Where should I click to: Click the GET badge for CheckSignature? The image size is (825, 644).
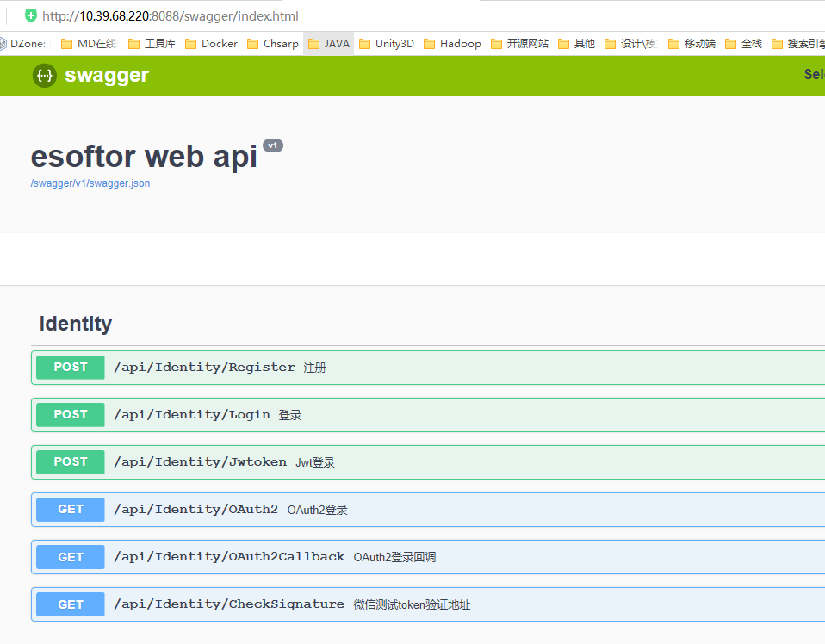(x=71, y=604)
